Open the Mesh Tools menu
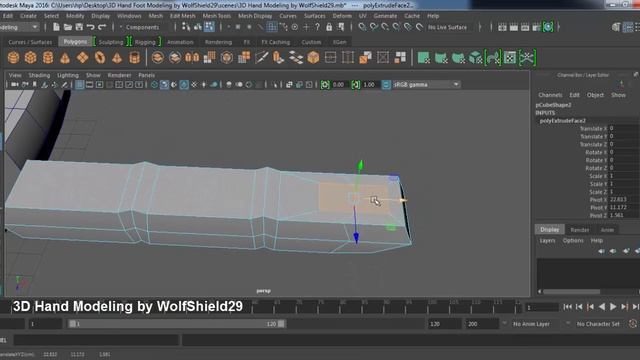The height and width of the screenshot is (360, 640). click(217, 16)
